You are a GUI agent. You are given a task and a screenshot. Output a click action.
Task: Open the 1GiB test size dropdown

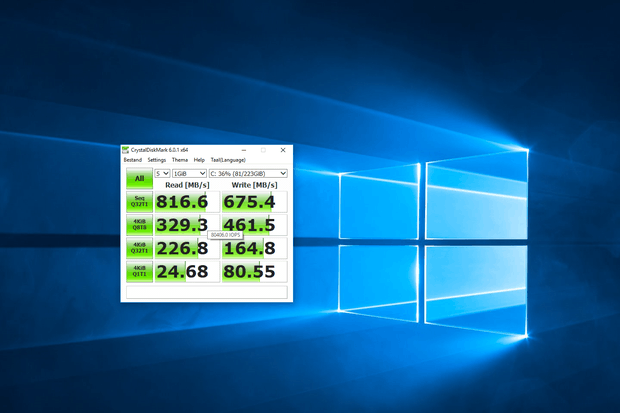tap(189, 173)
